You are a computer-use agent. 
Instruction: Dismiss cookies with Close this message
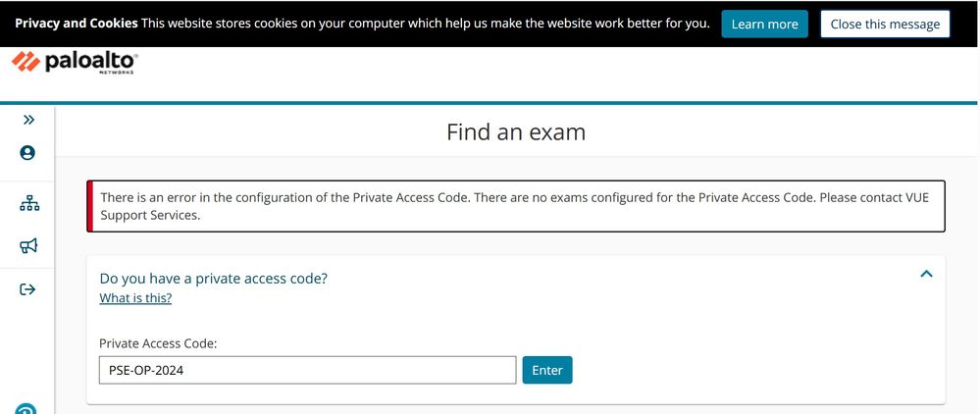(885, 25)
